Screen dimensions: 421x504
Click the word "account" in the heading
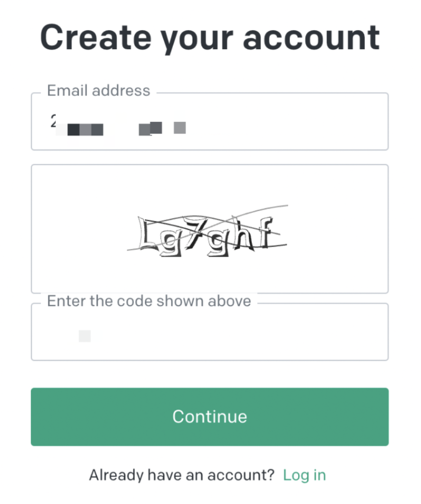[311, 38]
